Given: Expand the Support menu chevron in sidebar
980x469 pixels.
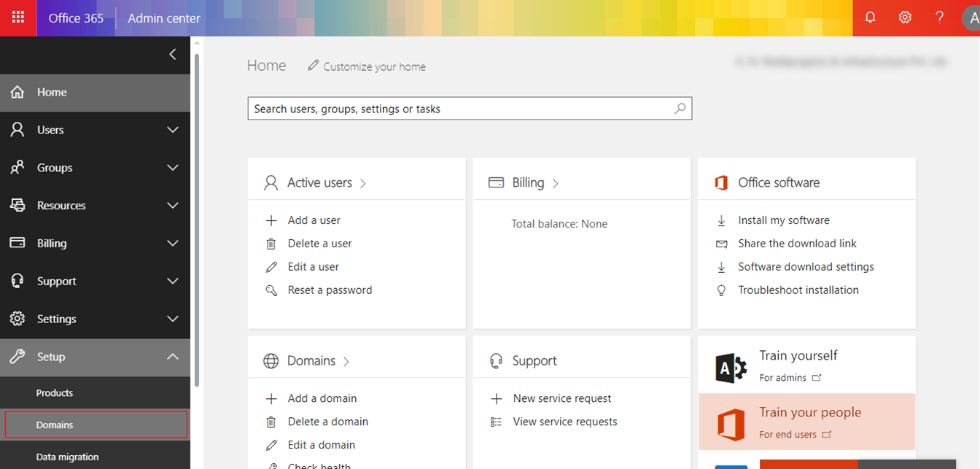Looking at the screenshot, I should [173, 282].
